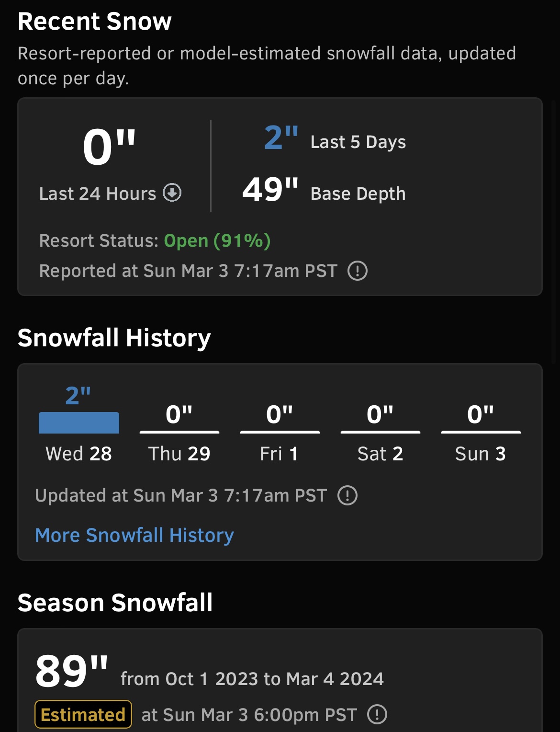Screen dimensions: 560x732
Task: Open info icon beside Estimated season snowfall time
Action: coord(377,714)
